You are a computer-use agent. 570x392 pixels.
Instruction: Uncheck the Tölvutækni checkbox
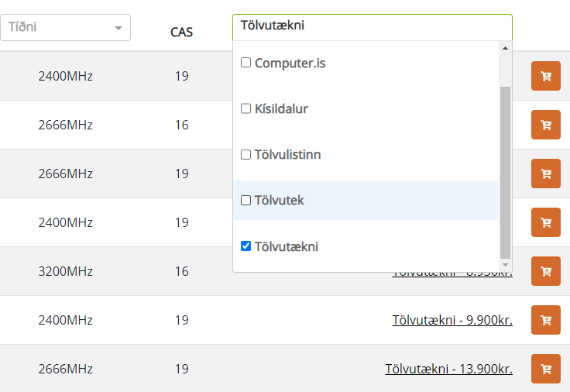pos(246,246)
